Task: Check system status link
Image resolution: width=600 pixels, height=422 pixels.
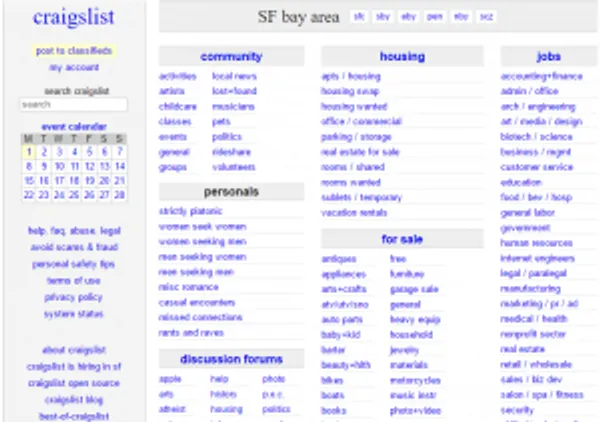Action: pos(73,314)
